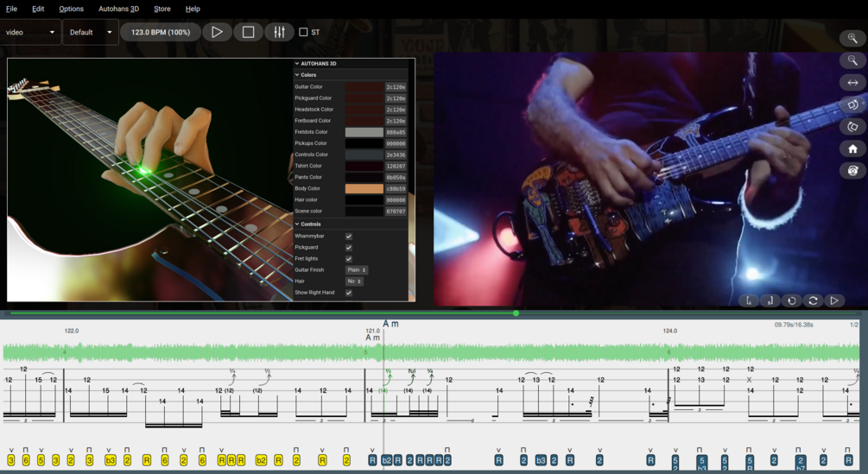Restart the video with the rewind icon
868x474 pixels.
[792, 300]
